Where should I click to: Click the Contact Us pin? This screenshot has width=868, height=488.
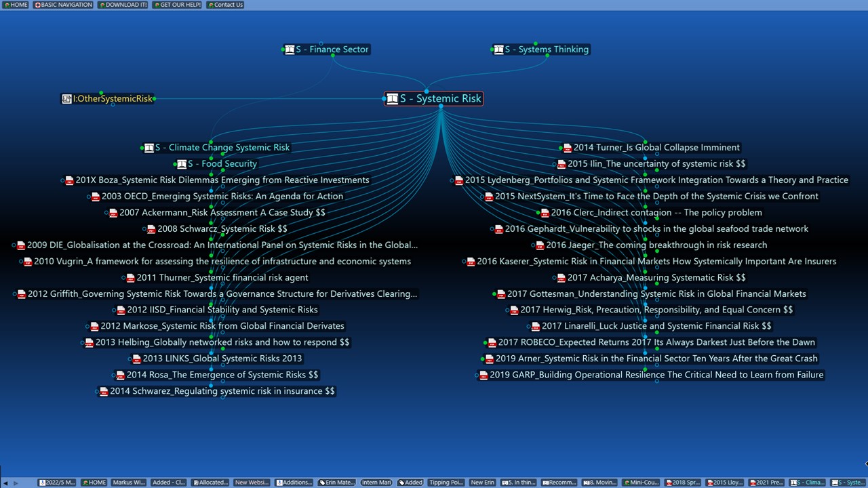point(224,5)
